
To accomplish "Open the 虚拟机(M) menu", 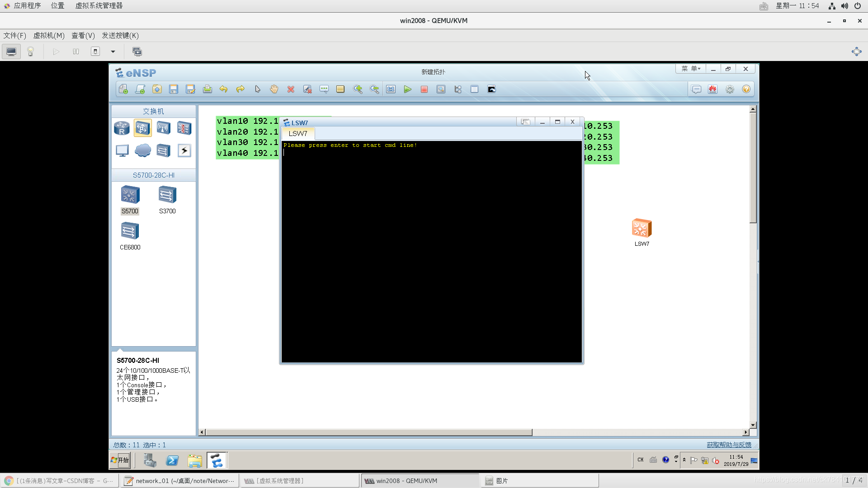I will [49, 35].
